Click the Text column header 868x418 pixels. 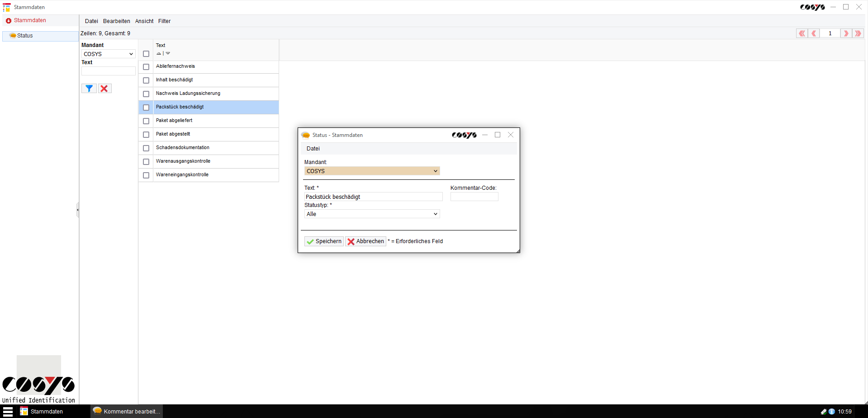161,46
